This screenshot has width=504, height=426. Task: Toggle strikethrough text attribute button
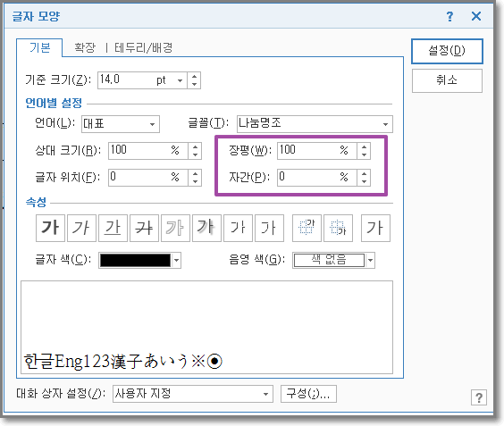[144, 228]
